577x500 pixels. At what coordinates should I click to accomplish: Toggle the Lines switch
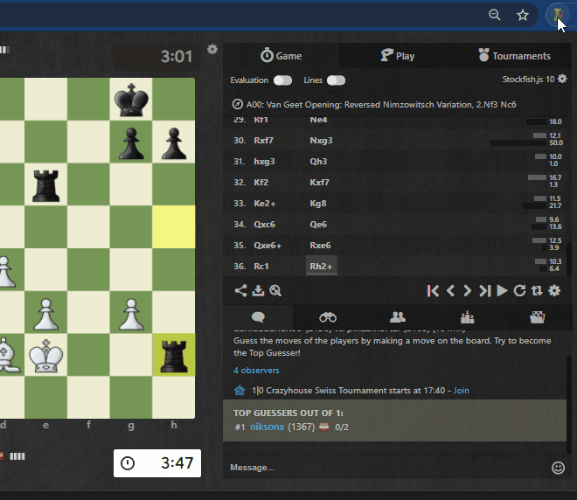[x=336, y=80]
